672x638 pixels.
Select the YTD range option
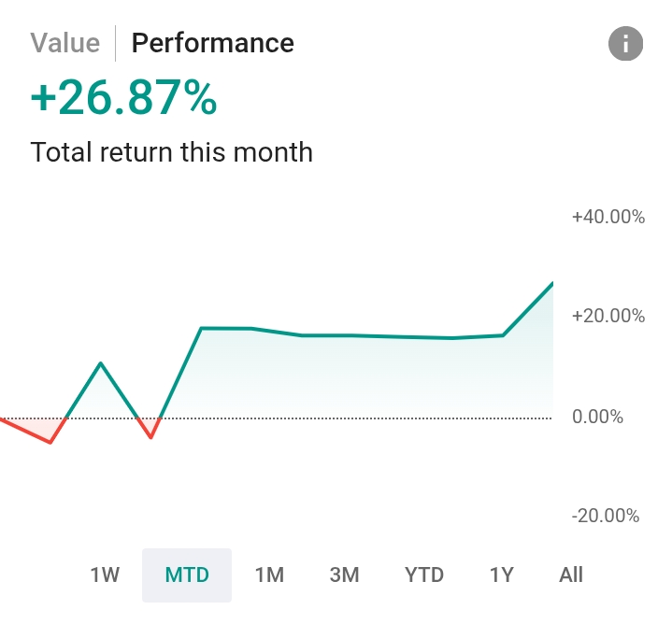(424, 574)
